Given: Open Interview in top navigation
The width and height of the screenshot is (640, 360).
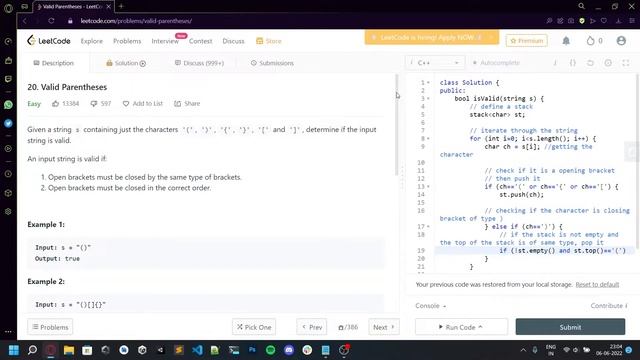Looking at the screenshot, I should coord(165,41).
